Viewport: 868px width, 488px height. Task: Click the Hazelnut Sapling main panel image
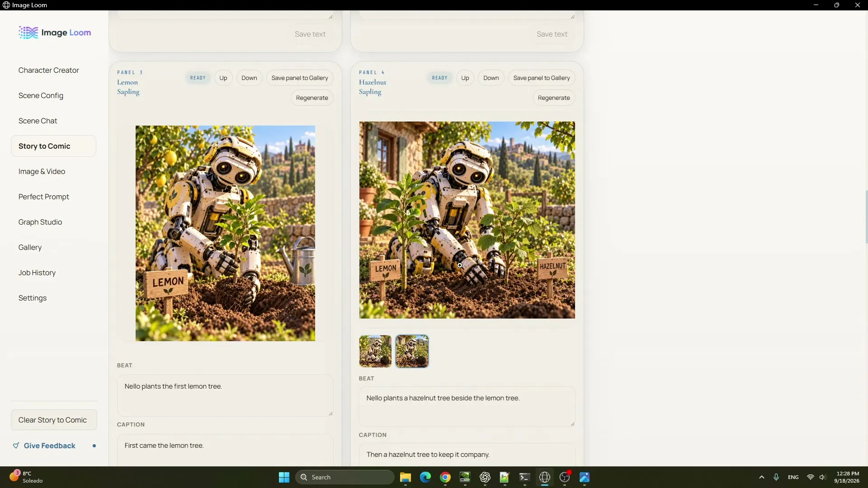point(467,220)
